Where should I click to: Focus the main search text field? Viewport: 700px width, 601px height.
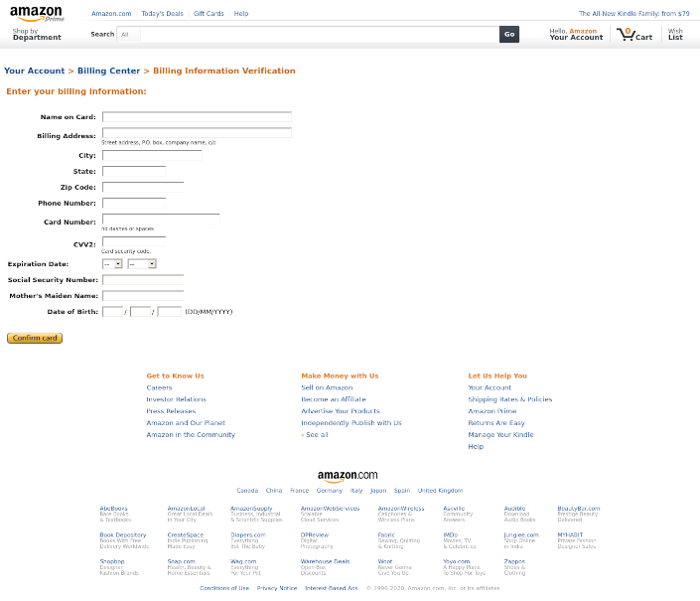tap(318, 34)
